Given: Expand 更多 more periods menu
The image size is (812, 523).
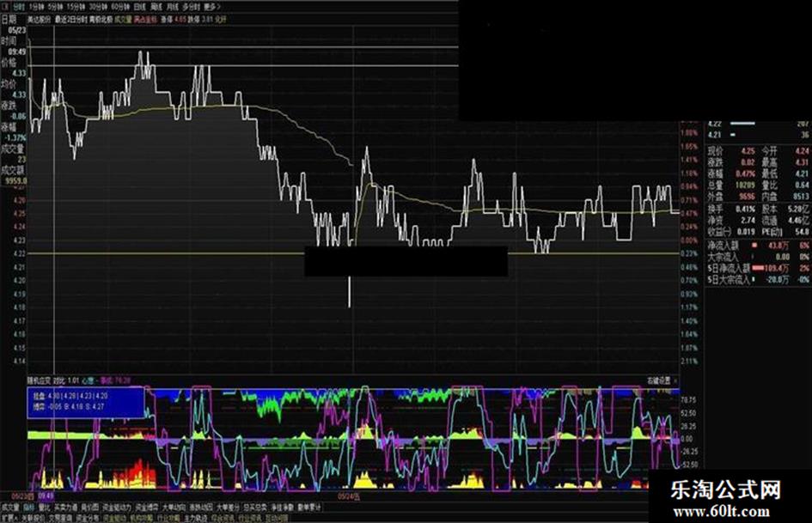Looking at the screenshot, I should [x=211, y=7].
